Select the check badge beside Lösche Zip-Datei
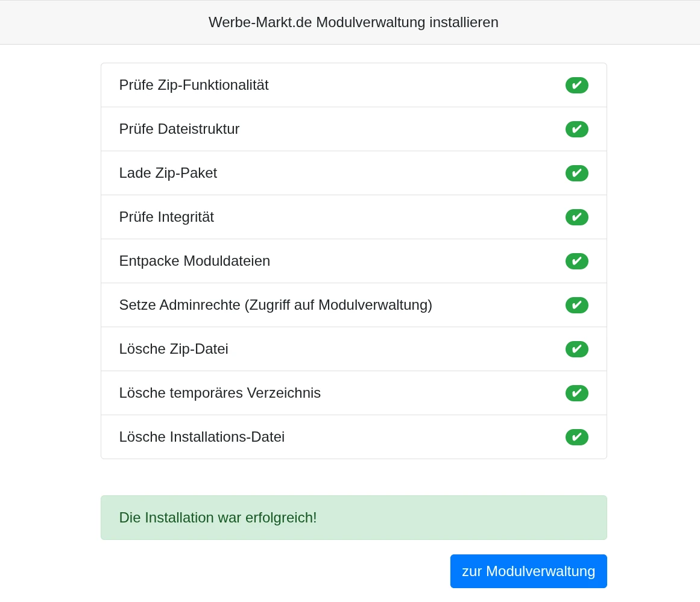This screenshot has height=602, width=700. coord(576,349)
